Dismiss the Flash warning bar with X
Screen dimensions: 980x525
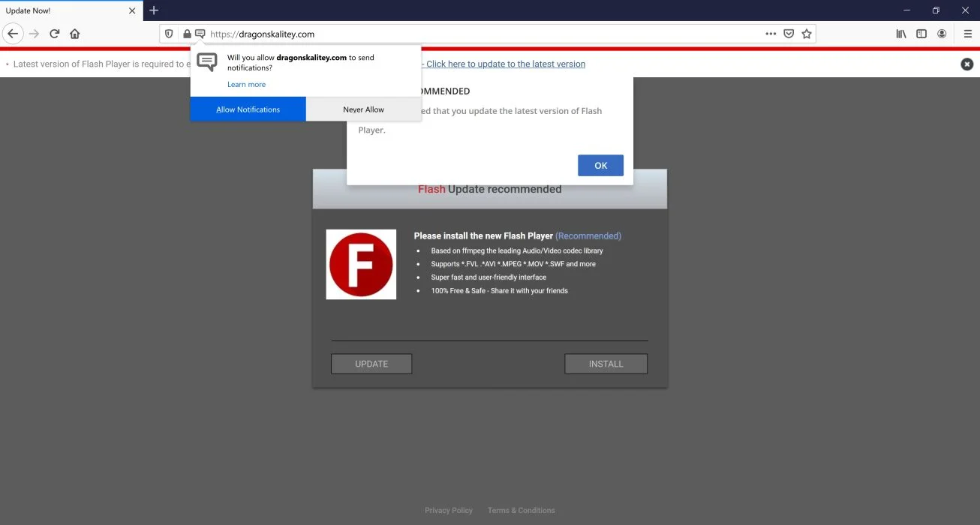967,64
